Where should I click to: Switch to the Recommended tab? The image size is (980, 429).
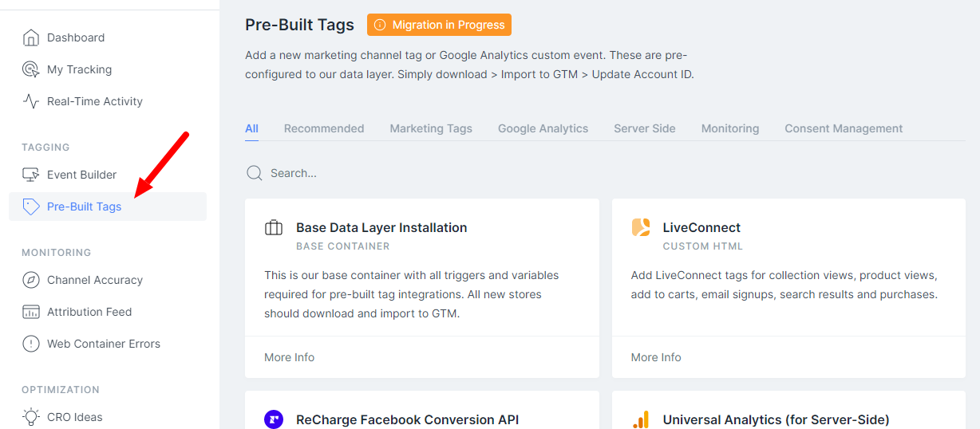tap(324, 128)
